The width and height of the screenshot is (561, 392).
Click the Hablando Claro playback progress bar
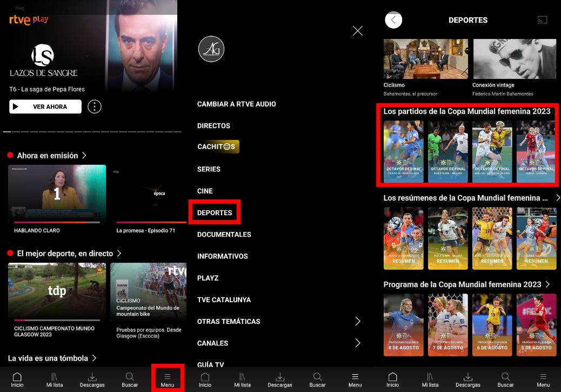coord(57,222)
